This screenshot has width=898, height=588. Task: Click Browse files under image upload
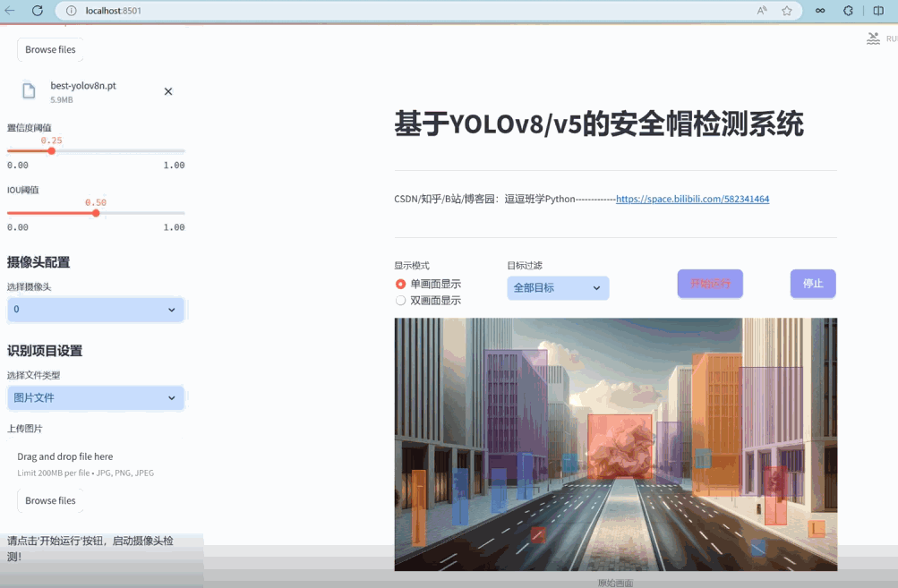[50, 500]
